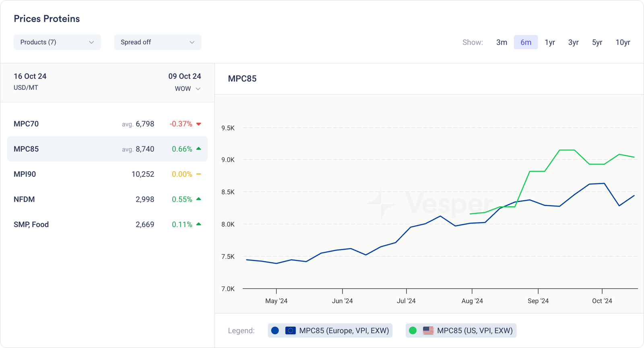Toggle MPC85 (US, VPI, EXW) legend series
This screenshot has width=644, height=348.
point(475,331)
